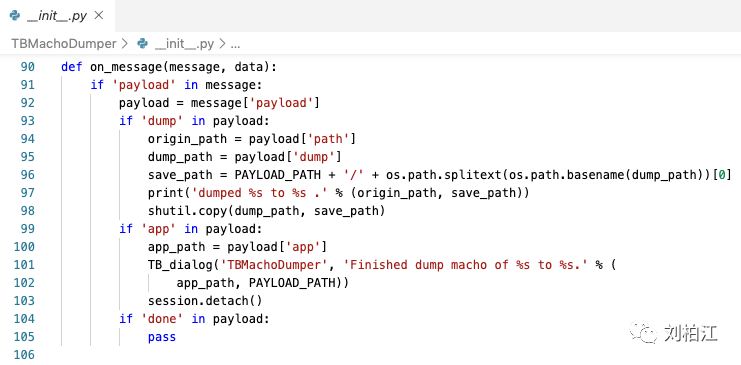Screen dimensions: 741x365
Task: Click "payload = message['payload']" text
Action: [x=219, y=103]
